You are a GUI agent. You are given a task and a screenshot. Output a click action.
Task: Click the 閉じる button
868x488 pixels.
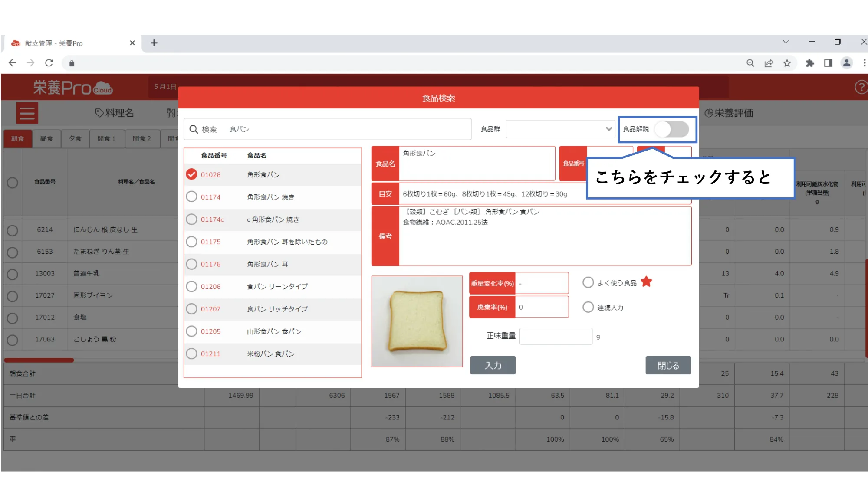pyautogui.click(x=668, y=366)
